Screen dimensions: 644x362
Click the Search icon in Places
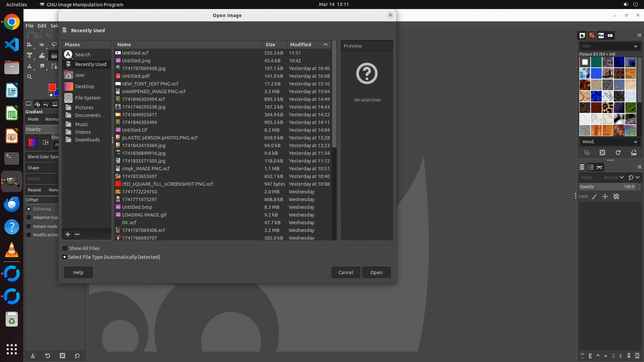click(68, 54)
